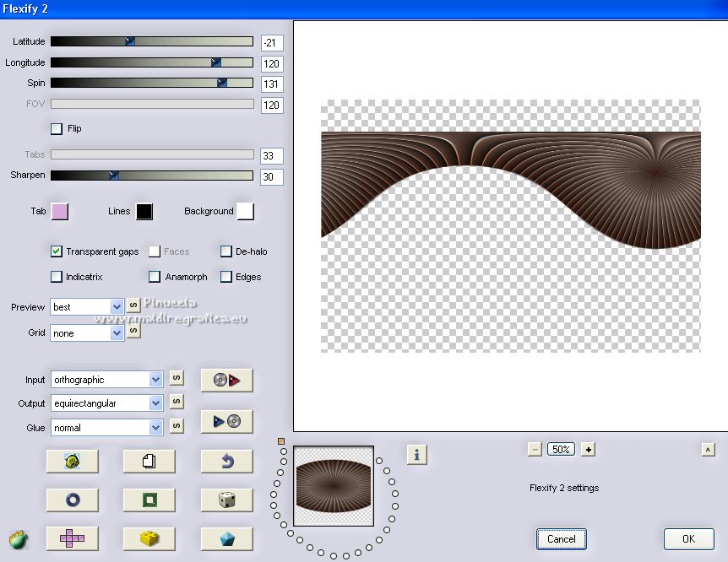Click the large preview image area
Viewport: 728px width, 562px height.
511,226
